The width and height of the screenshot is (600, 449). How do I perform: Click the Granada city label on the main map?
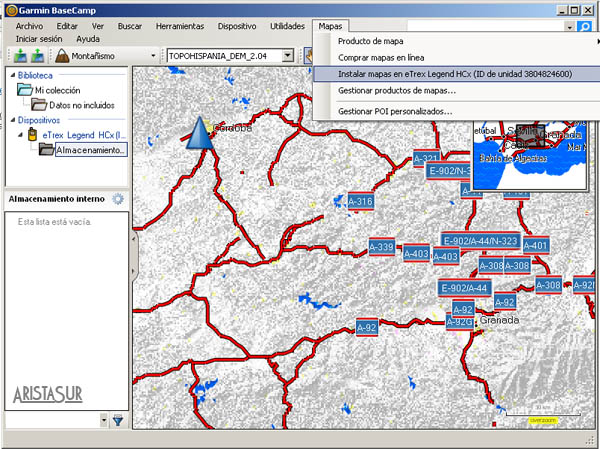(499, 320)
